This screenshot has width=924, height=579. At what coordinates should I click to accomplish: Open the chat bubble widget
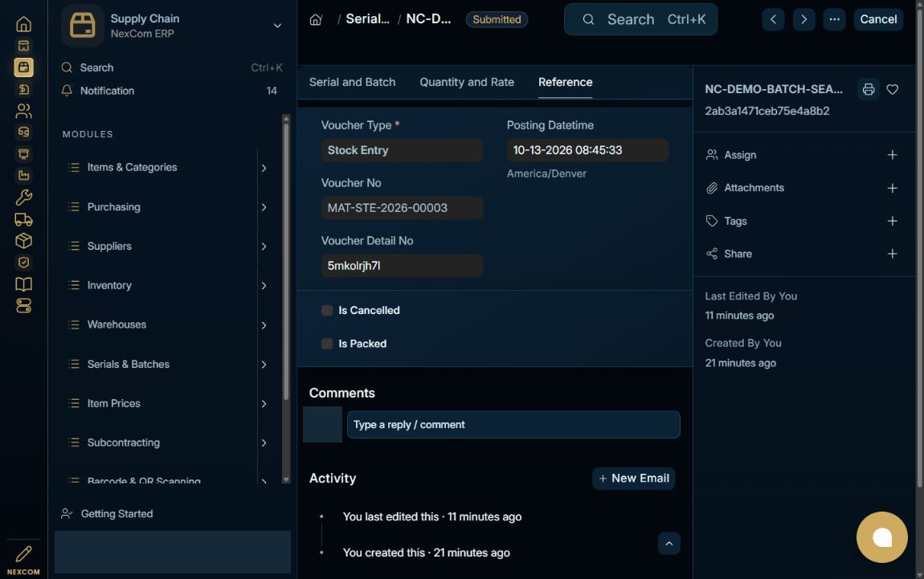click(x=881, y=537)
